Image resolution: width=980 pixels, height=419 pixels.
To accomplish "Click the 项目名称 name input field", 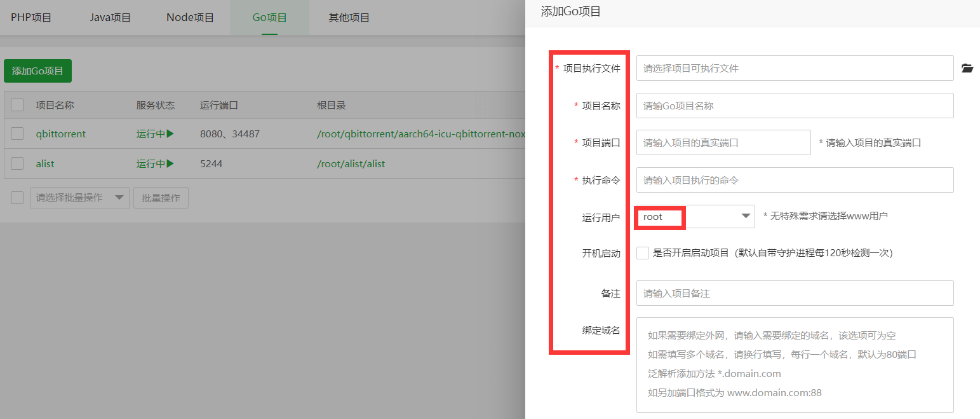I will click(794, 106).
